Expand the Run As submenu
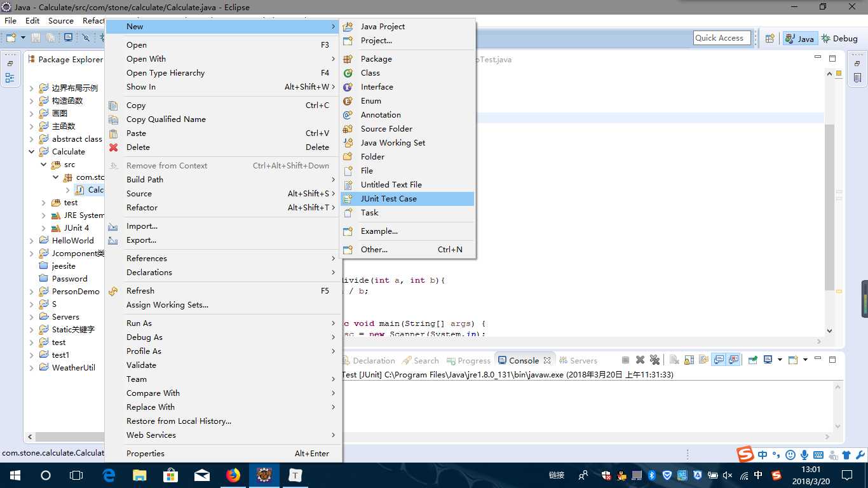This screenshot has width=868, height=488. [333, 323]
